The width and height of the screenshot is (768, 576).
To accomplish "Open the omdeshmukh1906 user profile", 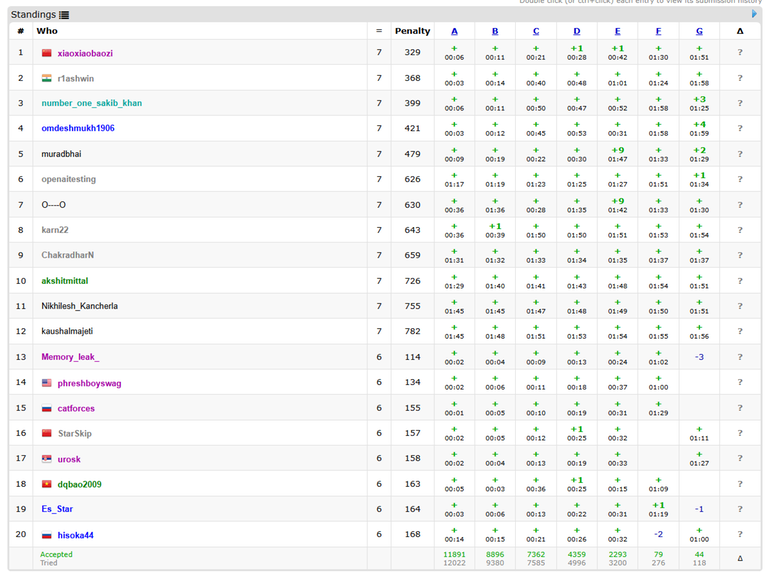I will pyautogui.click(x=78, y=128).
